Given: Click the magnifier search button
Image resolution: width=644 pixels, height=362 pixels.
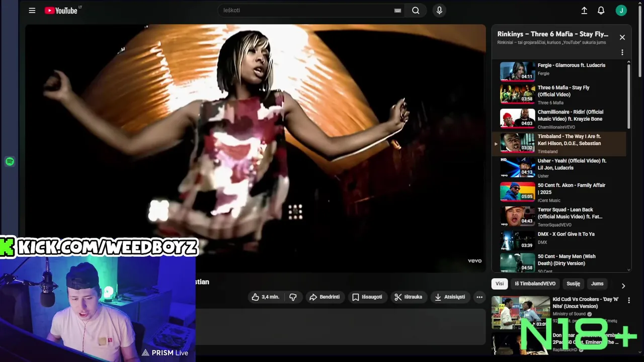Looking at the screenshot, I should pyautogui.click(x=416, y=10).
